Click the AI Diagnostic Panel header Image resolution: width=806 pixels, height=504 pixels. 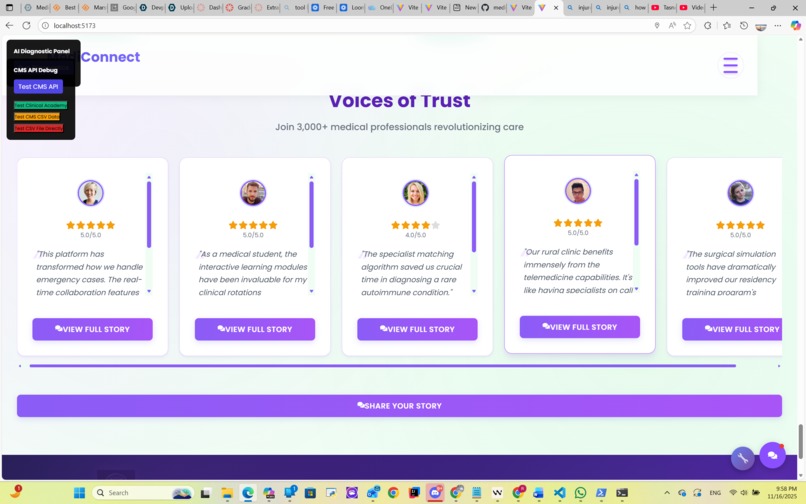click(x=42, y=51)
